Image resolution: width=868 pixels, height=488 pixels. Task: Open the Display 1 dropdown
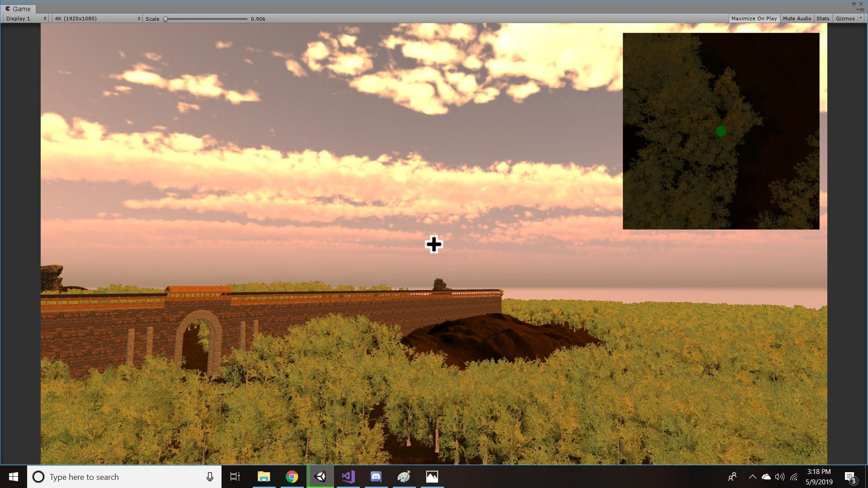point(26,19)
